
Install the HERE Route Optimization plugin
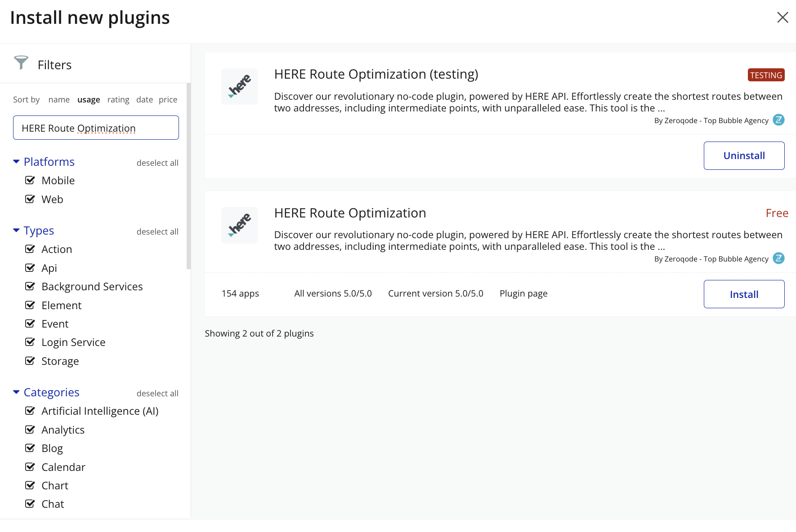pyautogui.click(x=744, y=294)
